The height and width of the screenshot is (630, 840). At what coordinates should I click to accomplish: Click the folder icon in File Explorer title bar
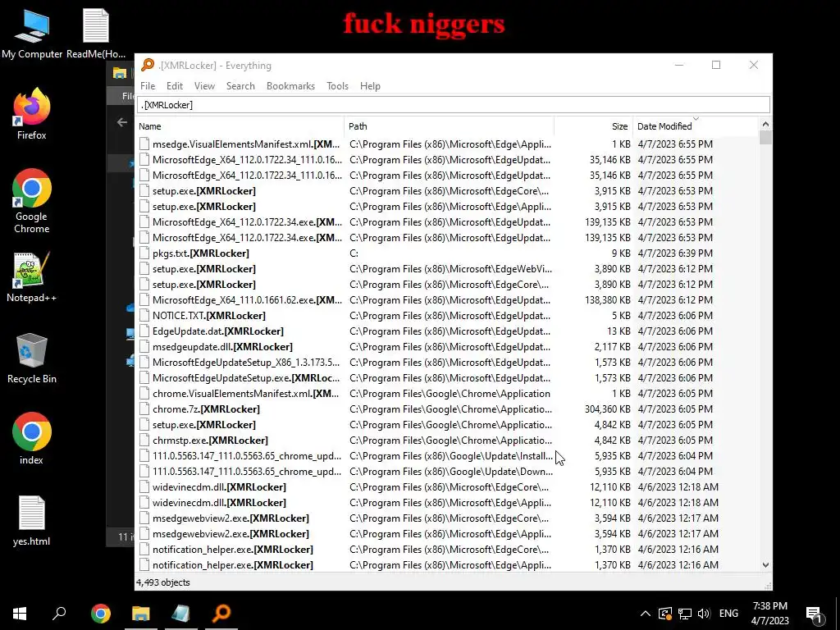(x=120, y=73)
